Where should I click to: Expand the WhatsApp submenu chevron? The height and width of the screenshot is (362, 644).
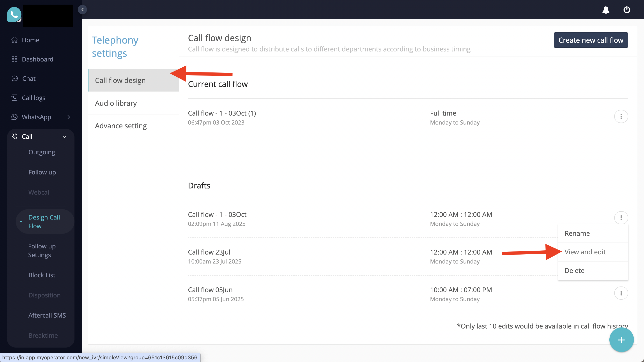click(x=69, y=117)
